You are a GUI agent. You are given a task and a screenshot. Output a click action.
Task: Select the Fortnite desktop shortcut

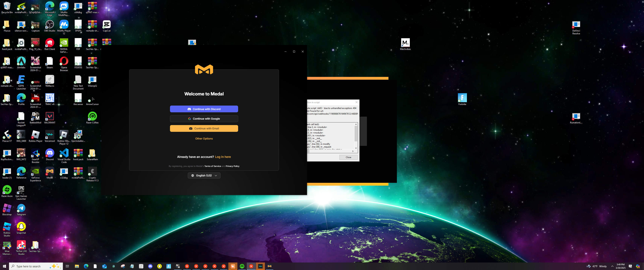(462, 98)
